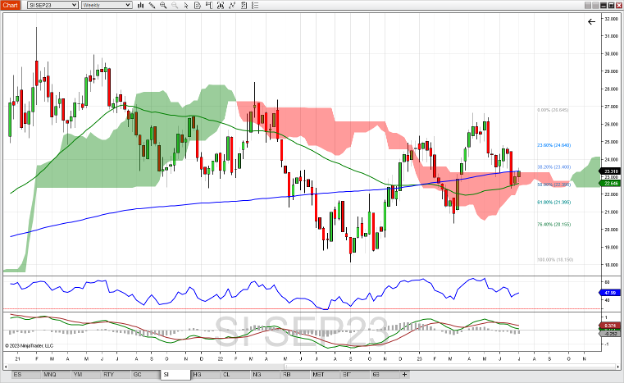Open the data series properties icon
This screenshot has width=624, height=384.
pyautogui.click(x=197, y=5)
